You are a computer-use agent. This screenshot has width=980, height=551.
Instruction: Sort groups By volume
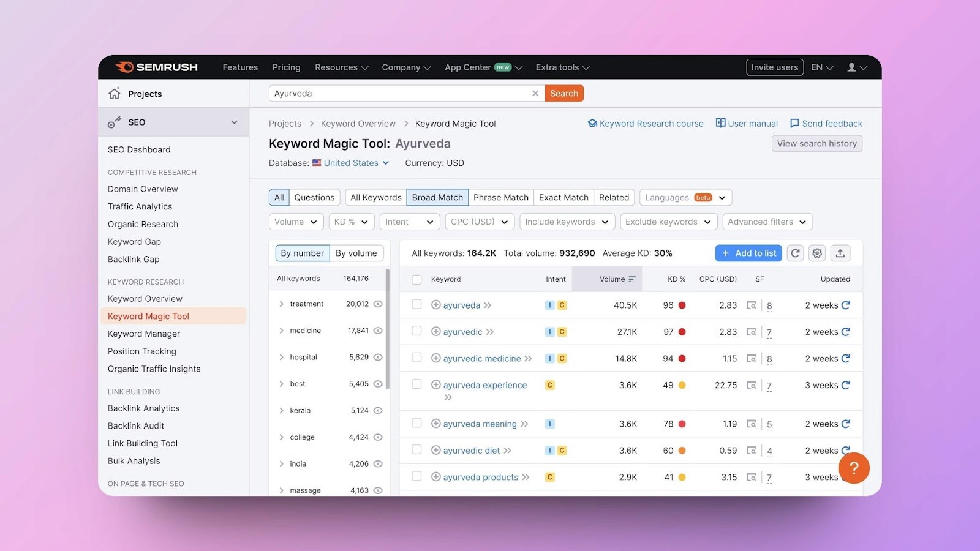click(356, 253)
